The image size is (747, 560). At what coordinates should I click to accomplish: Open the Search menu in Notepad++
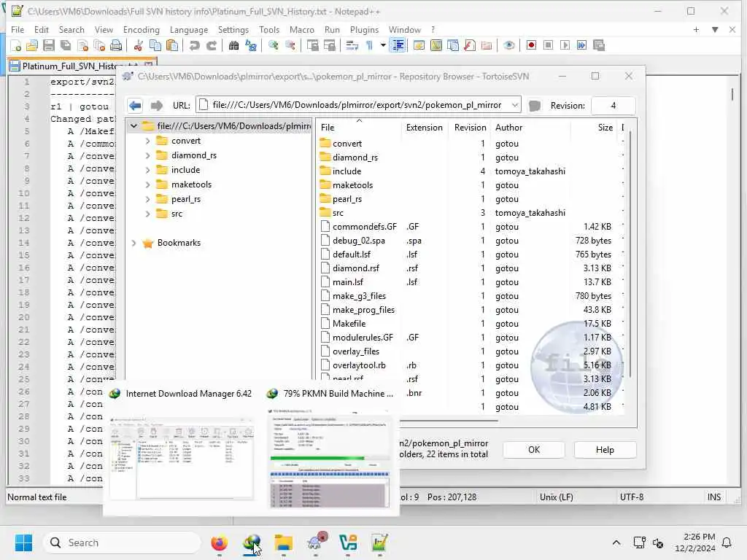tap(71, 29)
